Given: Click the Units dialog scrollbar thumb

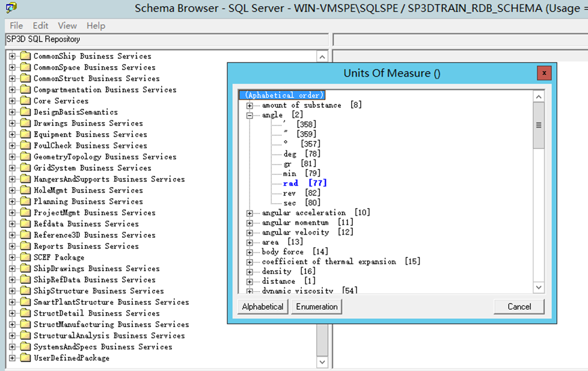Looking at the screenshot, I should point(539,125).
